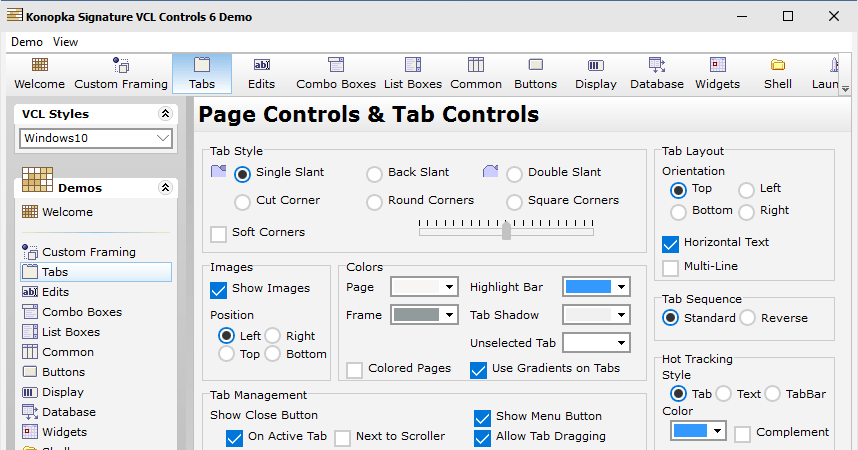Image resolution: width=858 pixels, height=450 pixels.
Task: Select Welcome in the Demos sidebar
Action: 57,212
